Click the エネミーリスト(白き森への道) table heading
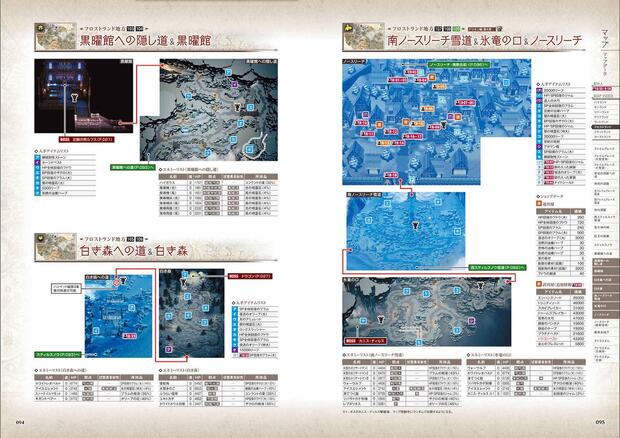 (x=61, y=370)
